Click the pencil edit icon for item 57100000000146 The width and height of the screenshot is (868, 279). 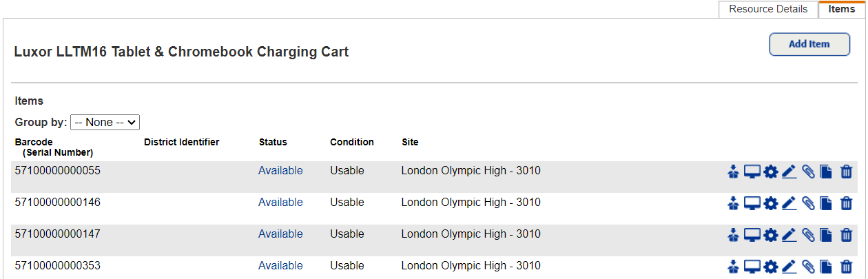pyautogui.click(x=789, y=203)
